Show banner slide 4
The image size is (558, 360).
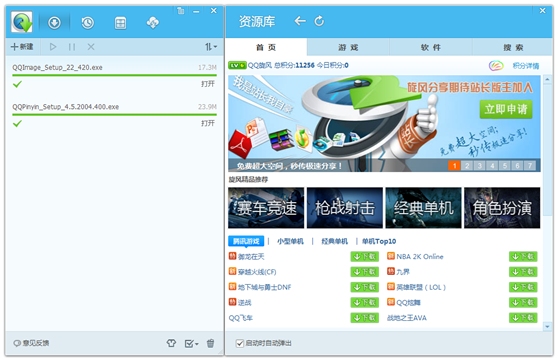tap(492, 165)
